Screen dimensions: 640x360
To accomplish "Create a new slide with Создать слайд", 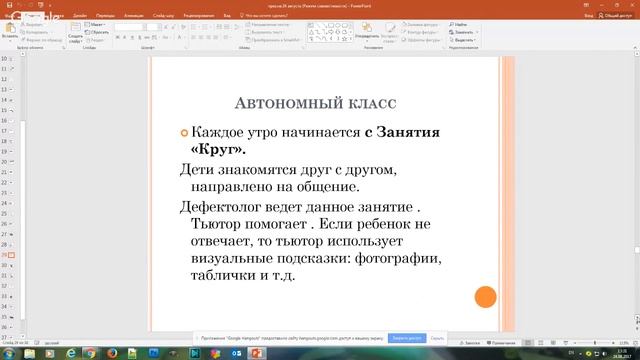I will 76,33.
